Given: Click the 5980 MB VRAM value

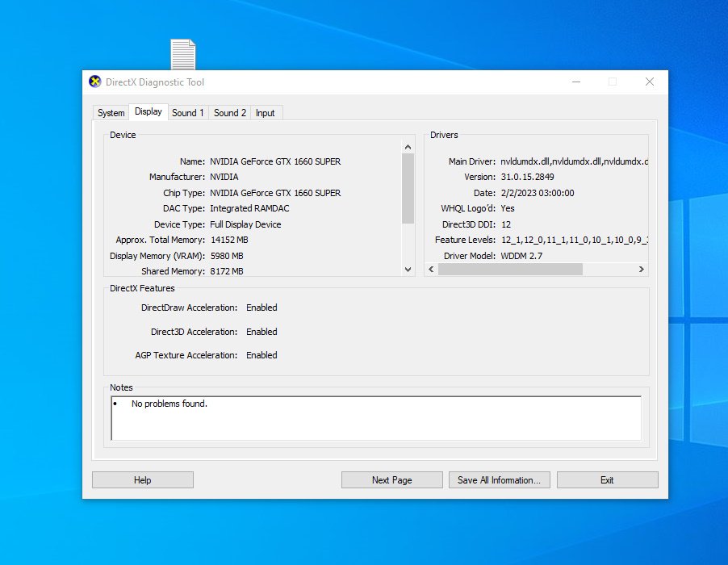Looking at the screenshot, I should (227, 256).
